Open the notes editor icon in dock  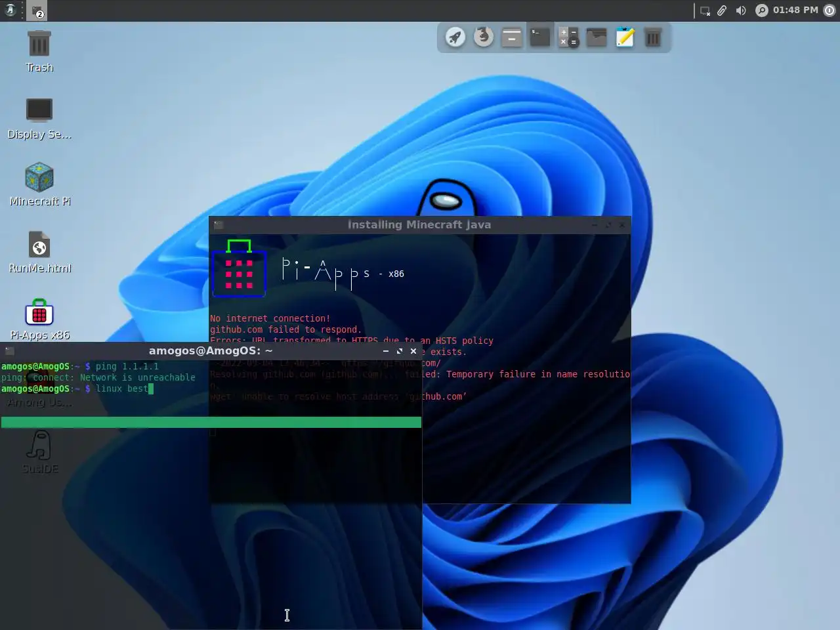(625, 37)
